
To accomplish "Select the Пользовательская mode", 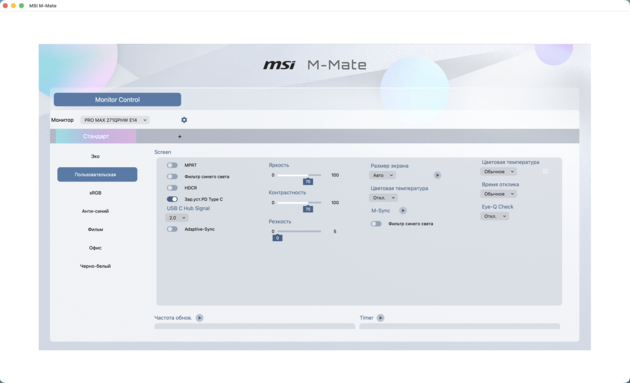I will tap(97, 174).
